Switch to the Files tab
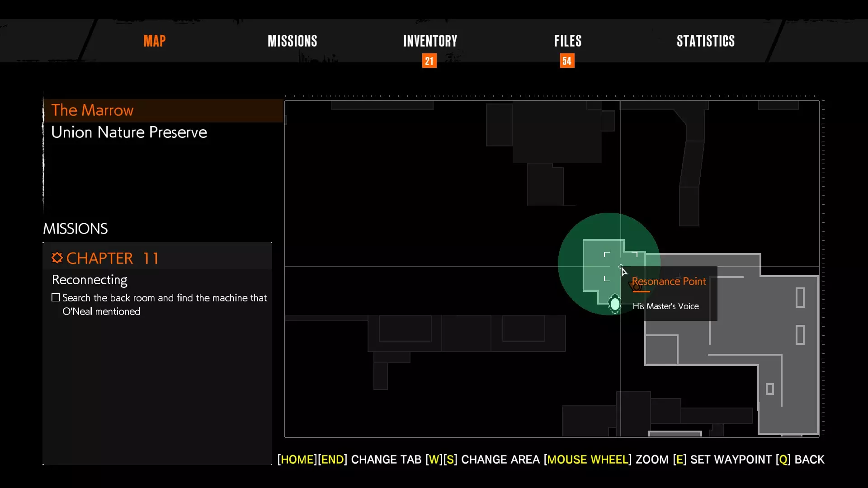 tap(568, 41)
